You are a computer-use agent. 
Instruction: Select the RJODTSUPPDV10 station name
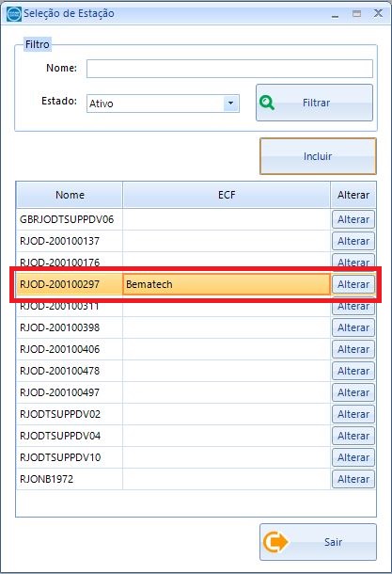pos(60,457)
